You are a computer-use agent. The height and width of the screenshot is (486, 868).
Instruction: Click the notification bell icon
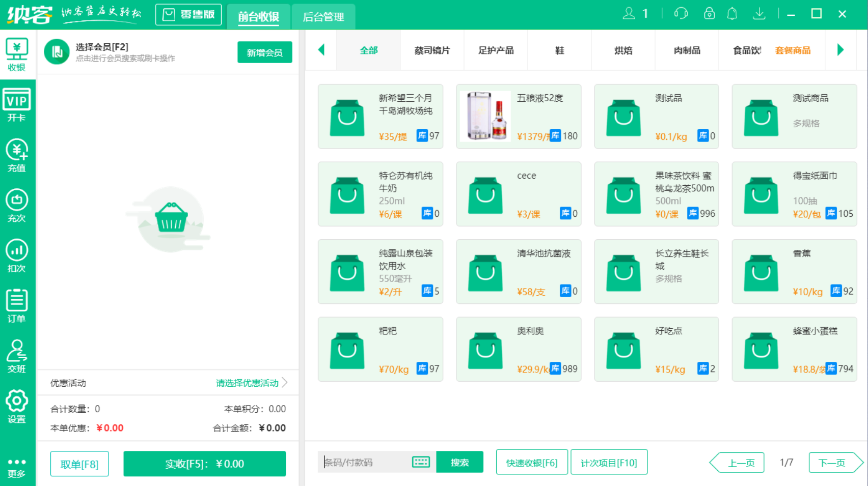click(732, 14)
